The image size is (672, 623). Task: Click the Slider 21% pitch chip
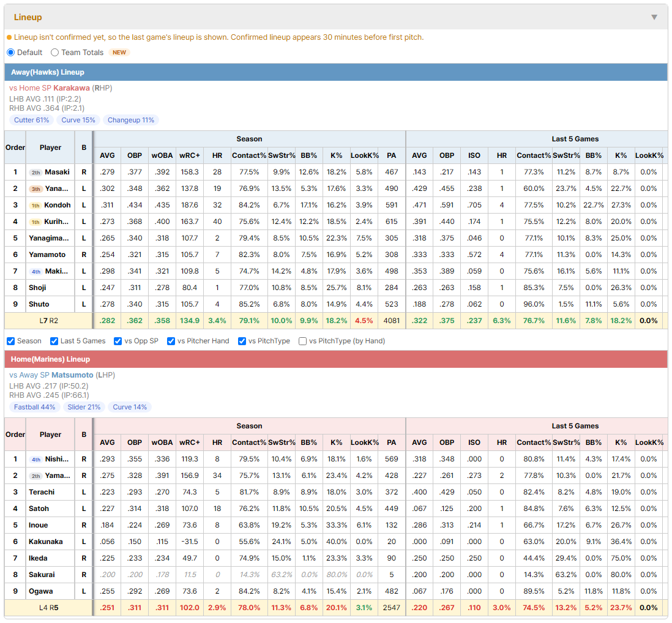[84, 407]
